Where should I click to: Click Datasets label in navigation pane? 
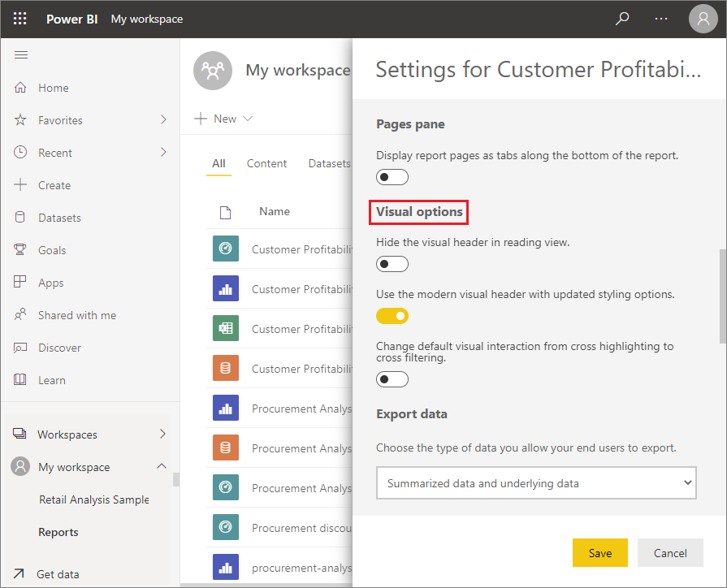59,218
